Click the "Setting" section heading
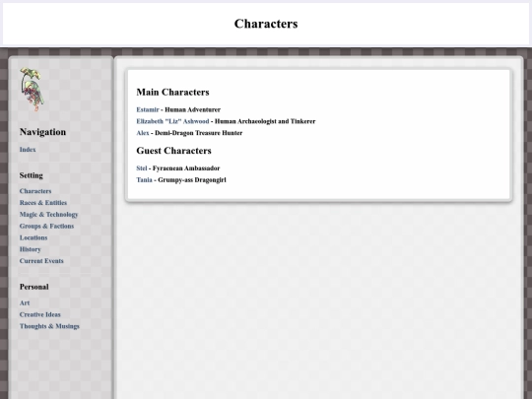This screenshot has width=532, height=399. (32, 175)
